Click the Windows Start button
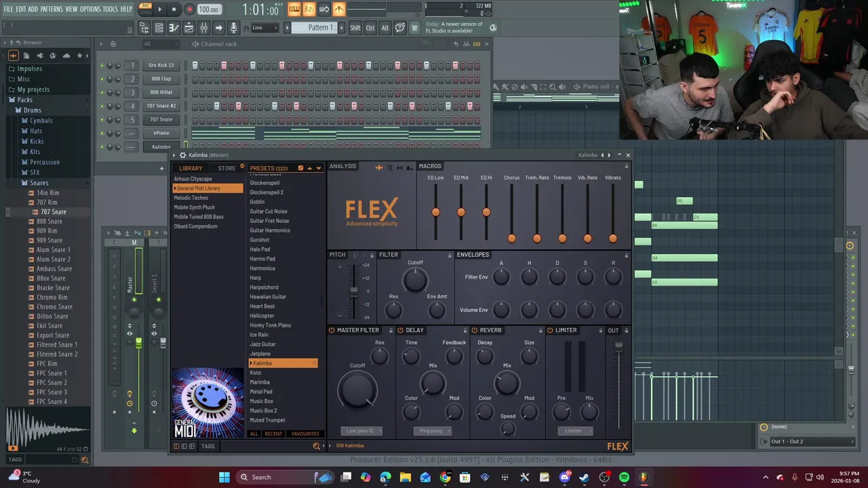The height and width of the screenshot is (488, 868). point(224,477)
